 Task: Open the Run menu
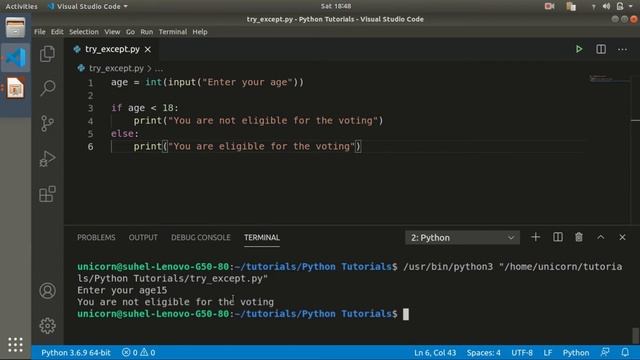pyautogui.click(x=147, y=32)
